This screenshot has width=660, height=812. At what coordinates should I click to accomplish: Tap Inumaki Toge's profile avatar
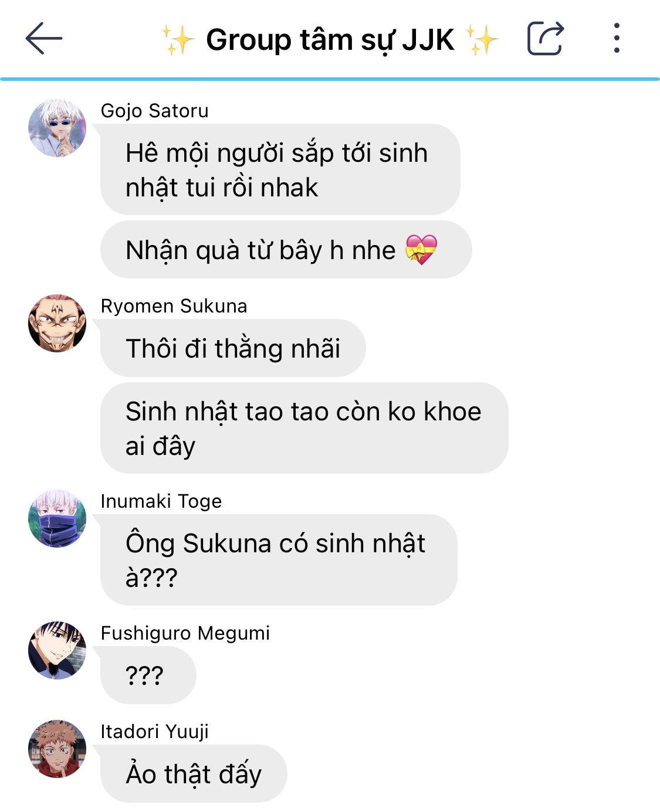point(57,518)
